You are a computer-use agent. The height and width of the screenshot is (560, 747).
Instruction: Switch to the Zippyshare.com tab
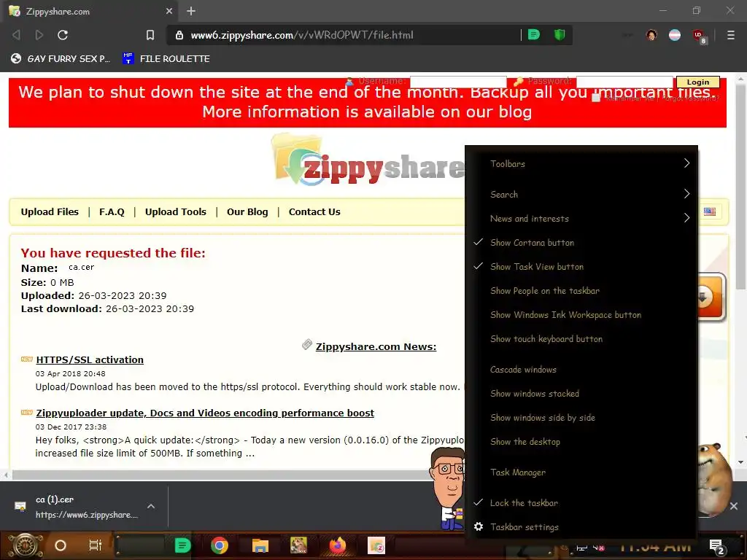[90, 11]
